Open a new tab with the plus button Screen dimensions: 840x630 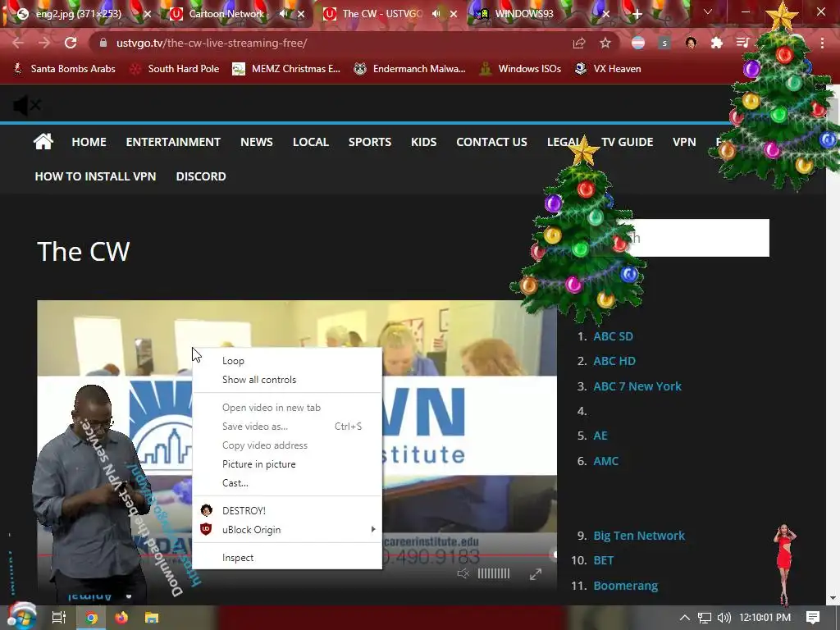click(x=637, y=14)
